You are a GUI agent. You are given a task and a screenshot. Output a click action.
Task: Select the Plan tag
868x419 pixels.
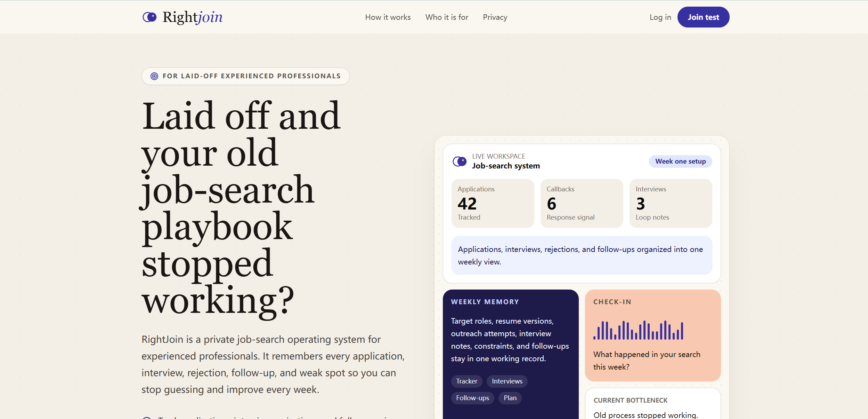(x=510, y=398)
